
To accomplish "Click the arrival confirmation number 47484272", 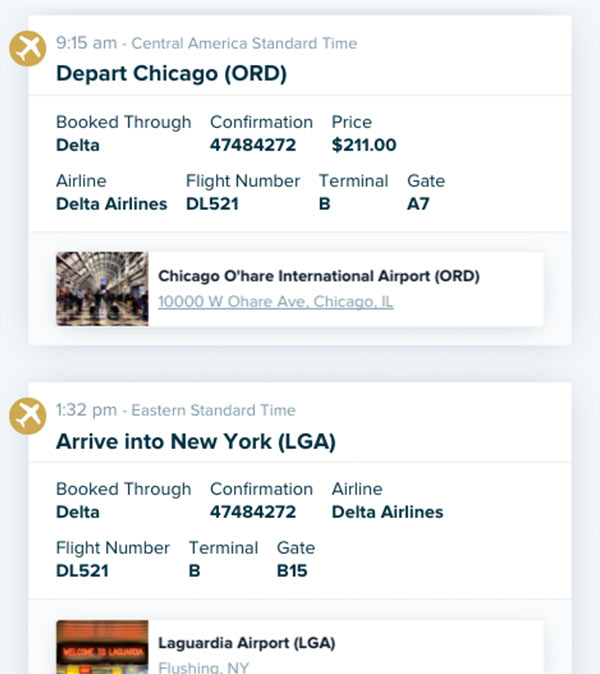I will [253, 512].
